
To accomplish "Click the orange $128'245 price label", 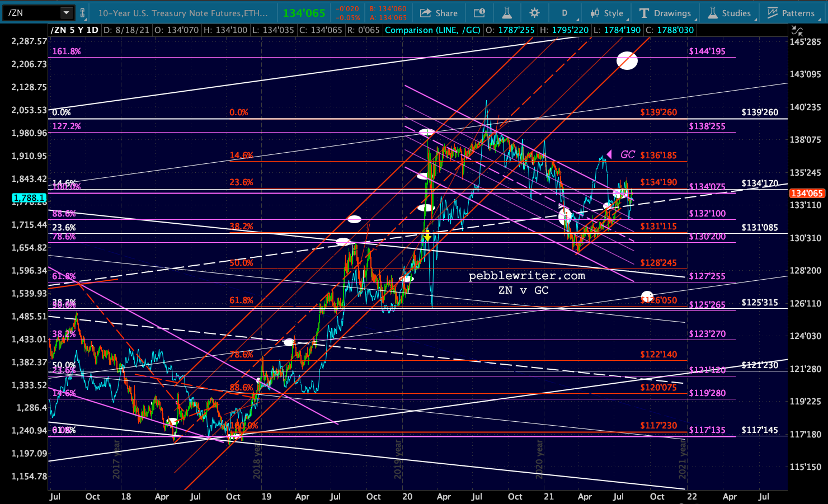I will click(x=658, y=263).
